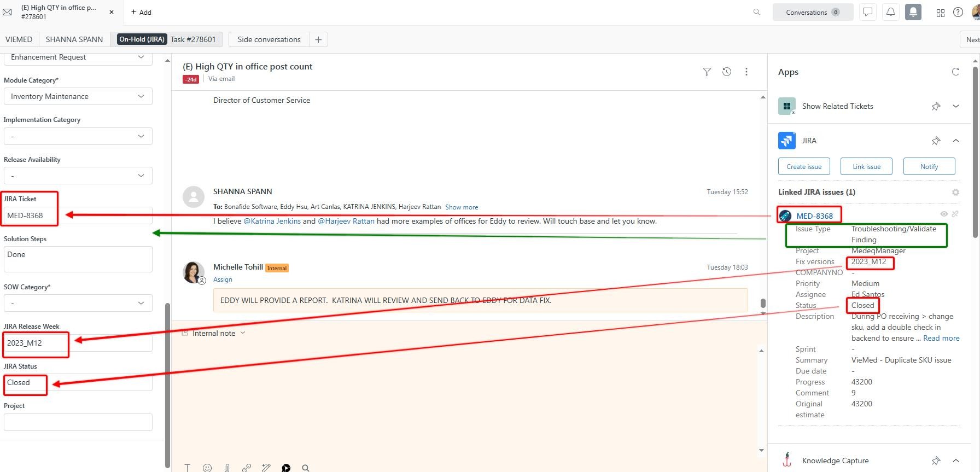Expand the Show Related Tickets app
The image size is (980, 472).
tap(956, 106)
